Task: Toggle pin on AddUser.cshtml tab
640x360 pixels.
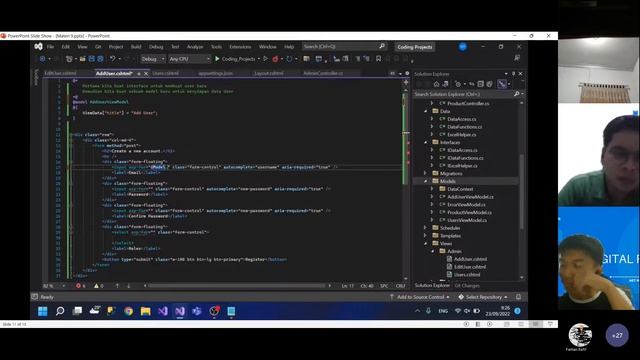Action: point(139,74)
